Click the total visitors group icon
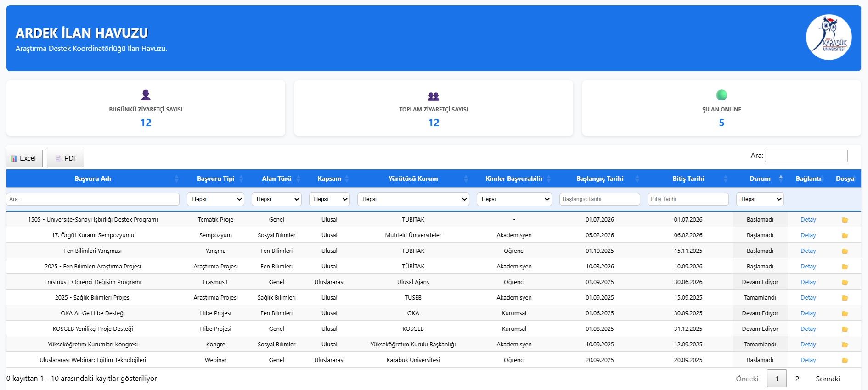This screenshot has width=868, height=390. point(434,96)
